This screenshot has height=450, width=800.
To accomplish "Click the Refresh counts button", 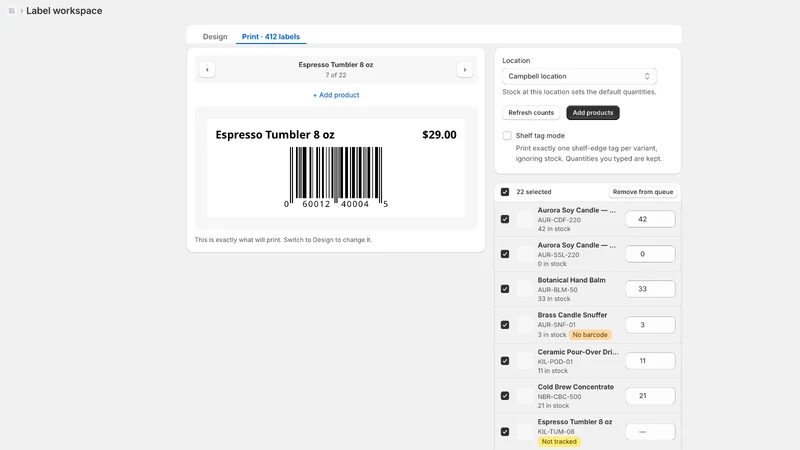I will coord(531,113).
